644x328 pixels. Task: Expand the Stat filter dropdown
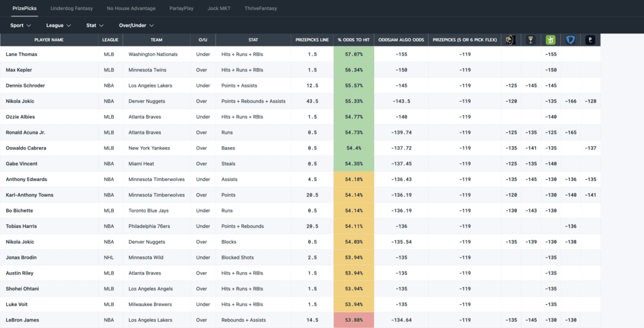[x=95, y=26]
